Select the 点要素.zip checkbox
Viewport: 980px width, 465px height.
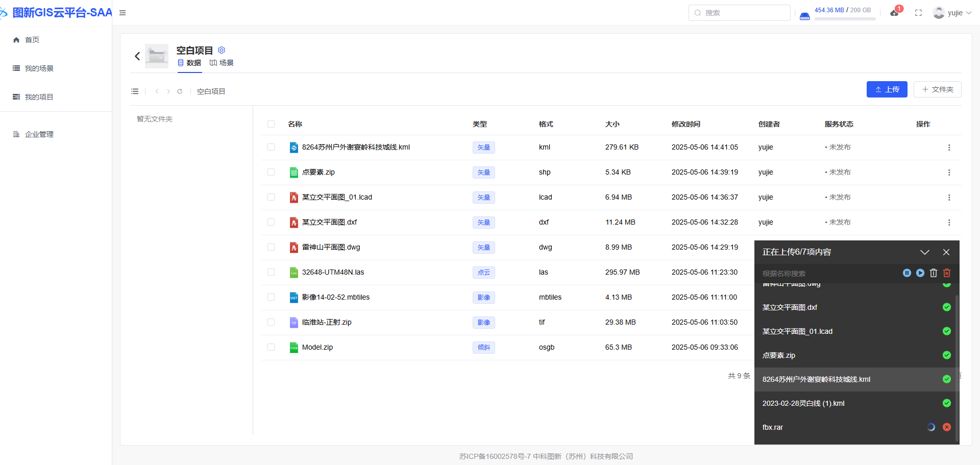pyautogui.click(x=271, y=173)
